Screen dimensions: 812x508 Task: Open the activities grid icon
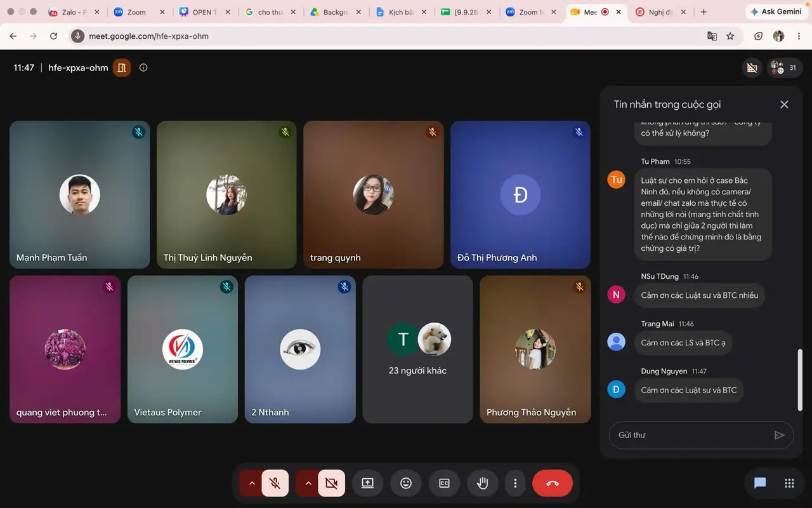(789, 483)
